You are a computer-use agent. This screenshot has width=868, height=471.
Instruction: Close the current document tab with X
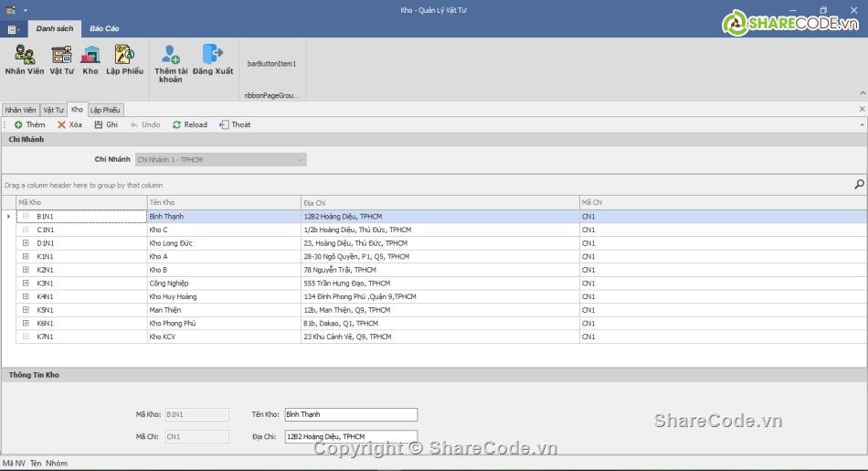click(862, 109)
